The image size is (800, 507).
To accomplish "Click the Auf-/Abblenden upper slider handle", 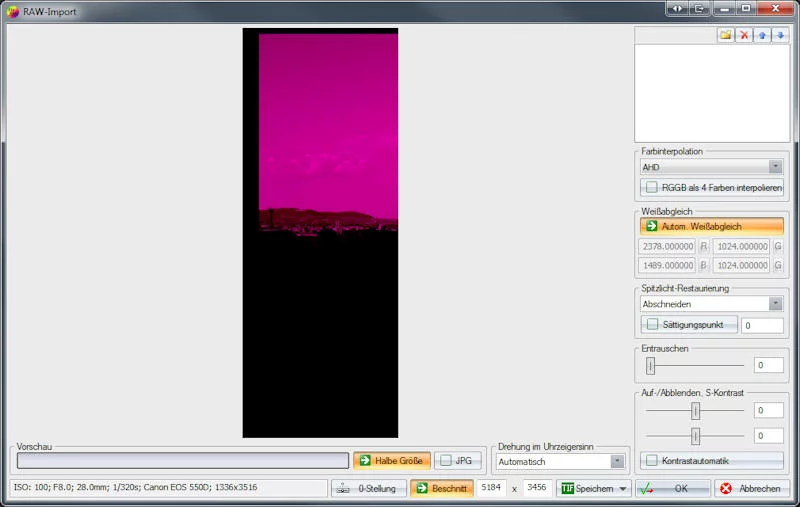I will pyautogui.click(x=695, y=411).
